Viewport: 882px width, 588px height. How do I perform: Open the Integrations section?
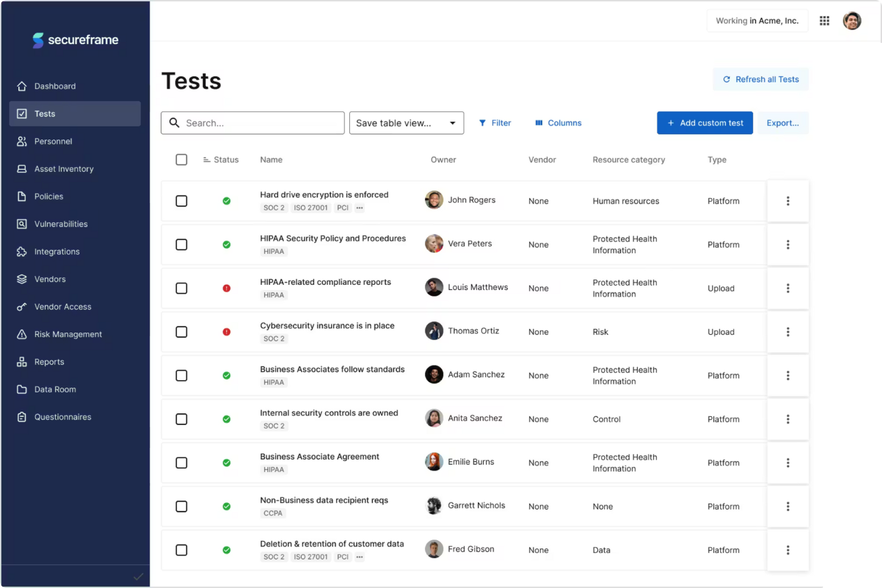(57, 251)
